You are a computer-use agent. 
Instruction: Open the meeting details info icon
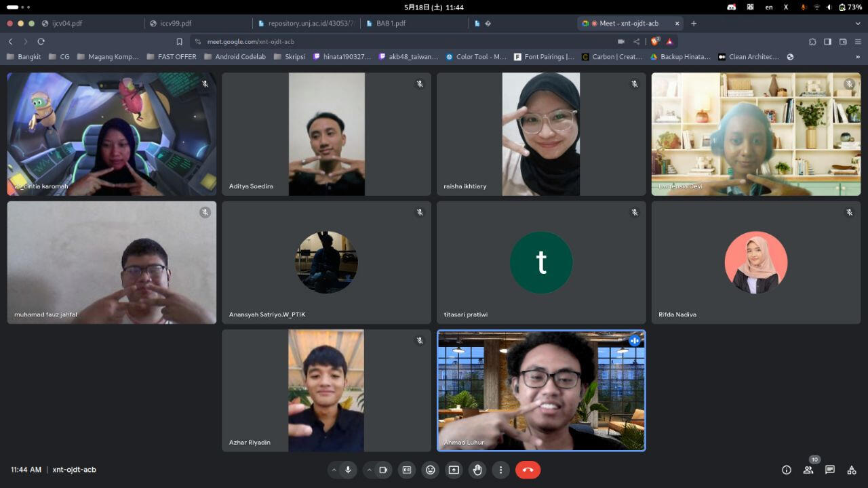tap(786, 470)
